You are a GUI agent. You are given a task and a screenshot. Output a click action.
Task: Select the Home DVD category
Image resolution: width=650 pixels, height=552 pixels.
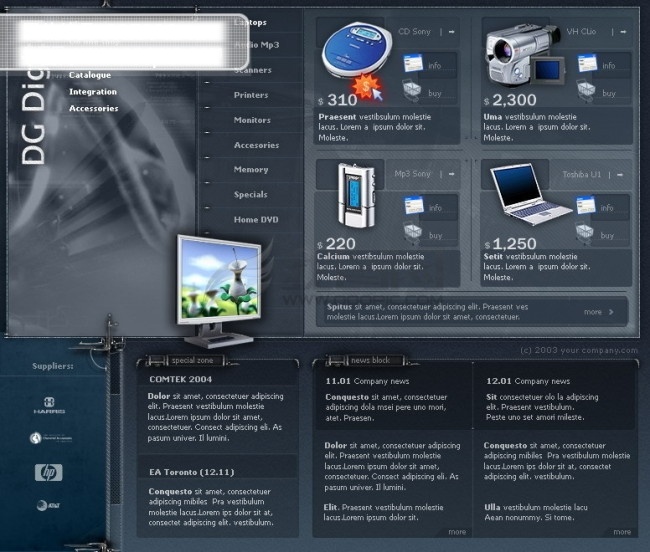coord(256,220)
